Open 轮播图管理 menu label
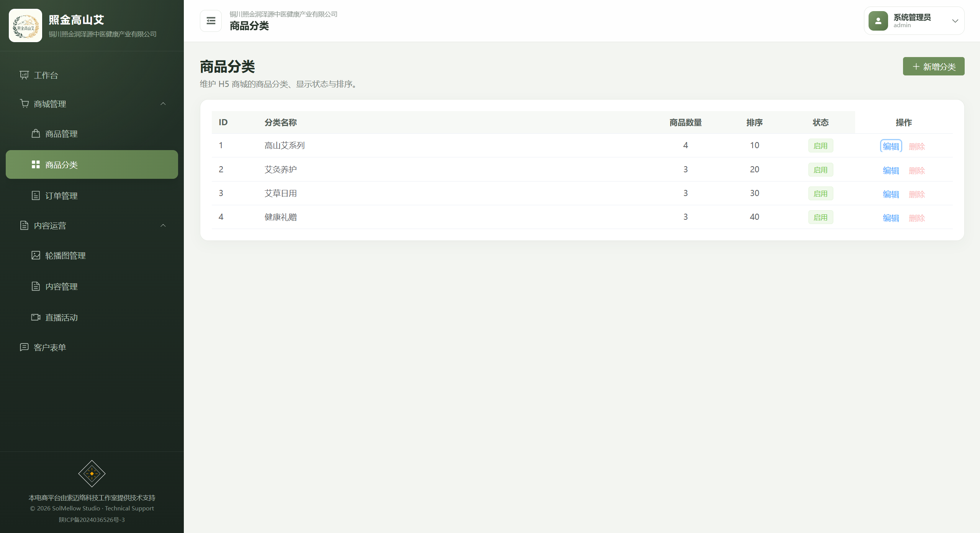Image resolution: width=980 pixels, height=533 pixels. click(x=65, y=255)
